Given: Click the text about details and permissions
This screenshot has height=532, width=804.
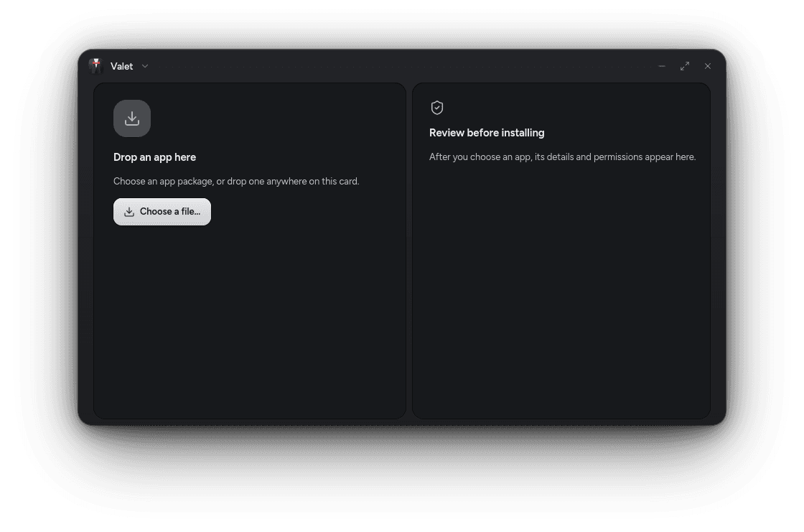Looking at the screenshot, I should pyautogui.click(x=563, y=157).
